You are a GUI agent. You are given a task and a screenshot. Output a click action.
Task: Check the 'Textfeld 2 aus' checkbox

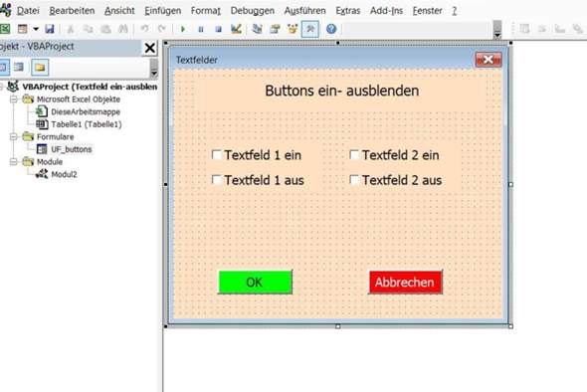click(x=354, y=180)
